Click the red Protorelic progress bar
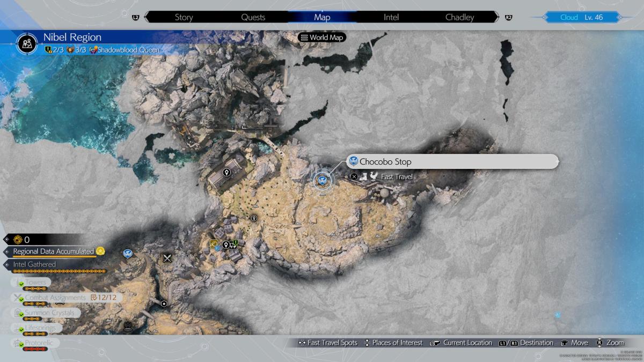The height and width of the screenshot is (362, 644). [x=35, y=349]
